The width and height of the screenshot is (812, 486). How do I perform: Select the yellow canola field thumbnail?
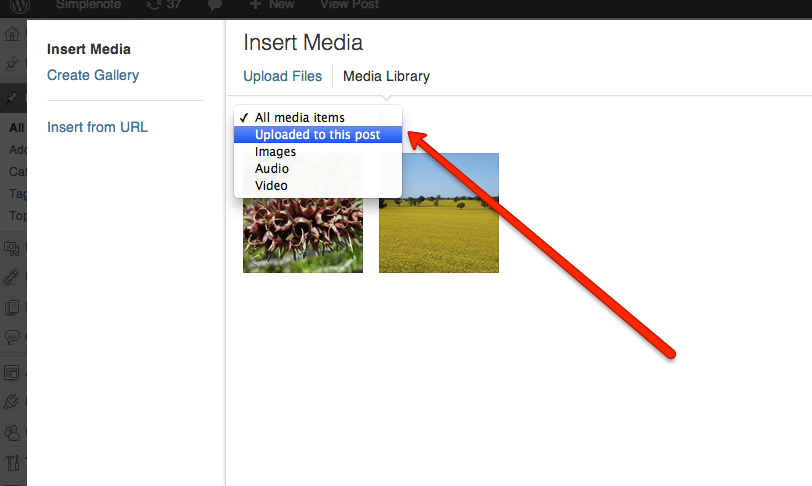[439, 213]
